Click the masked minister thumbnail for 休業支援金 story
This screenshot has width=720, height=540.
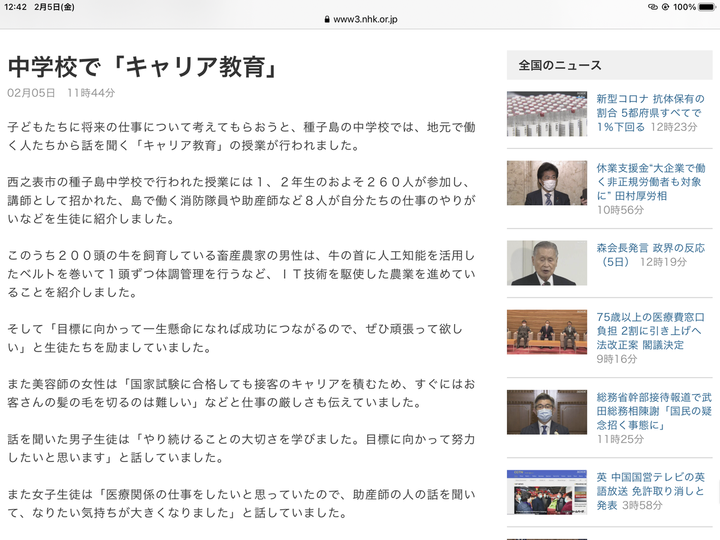[547, 183]
